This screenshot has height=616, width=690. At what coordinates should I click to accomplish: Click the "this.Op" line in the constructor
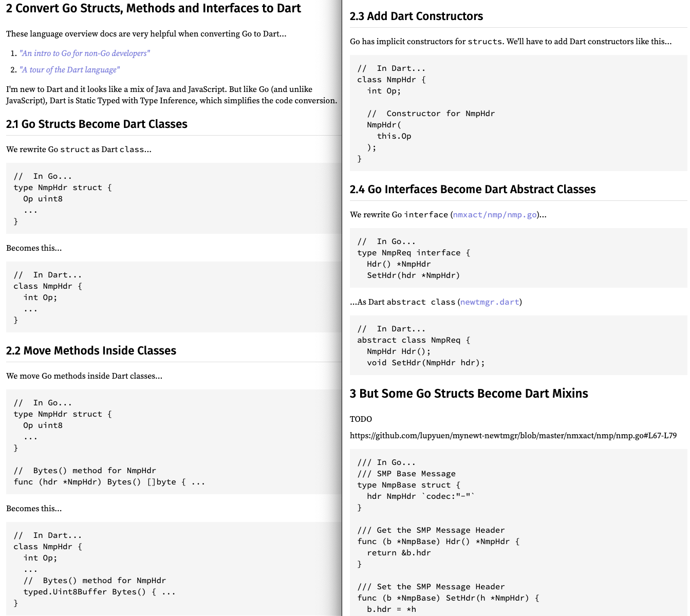click(x=394, y=136)
